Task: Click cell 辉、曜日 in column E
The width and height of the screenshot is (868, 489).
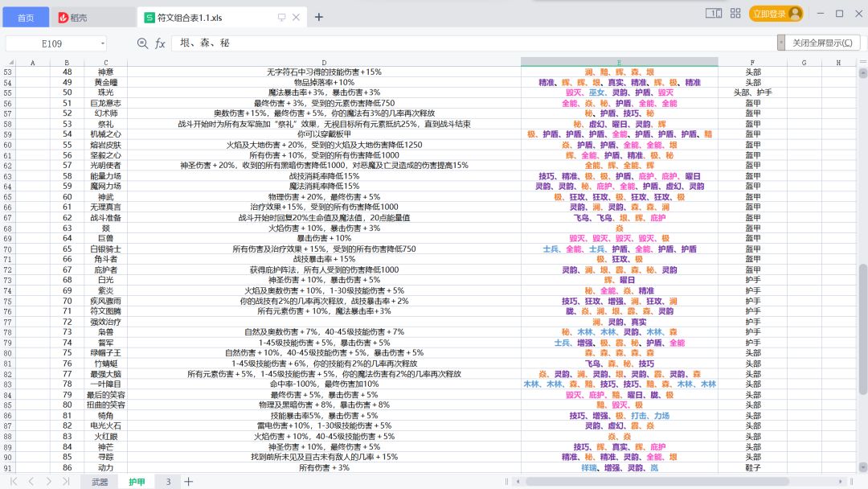Action: 619,280
